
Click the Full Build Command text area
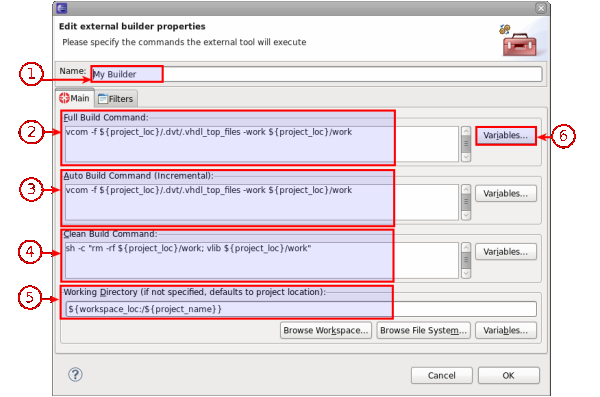[x=262, y=144]
